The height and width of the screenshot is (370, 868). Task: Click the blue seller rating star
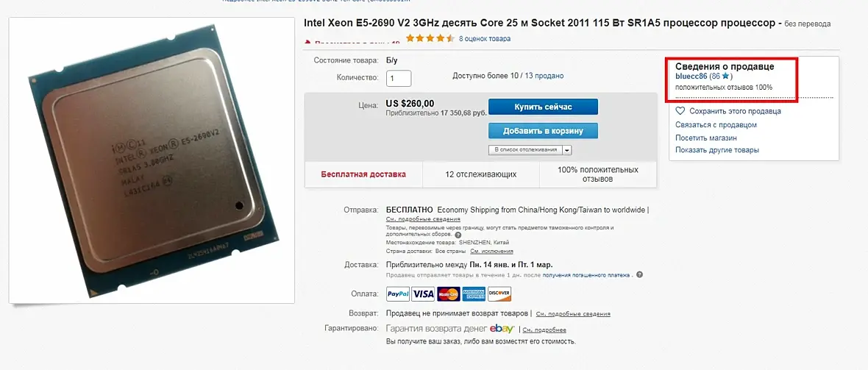tap(726, 77)
